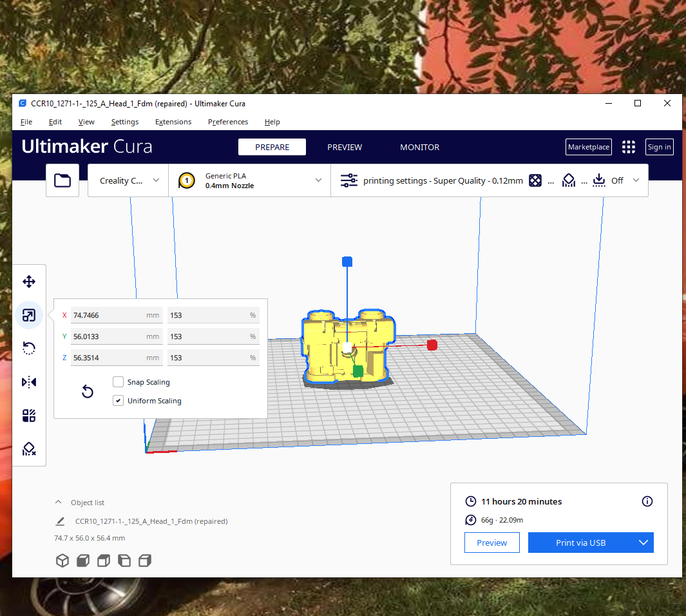Select the Move tool
This screenshot has width=686, height=616.
point(29,282)
